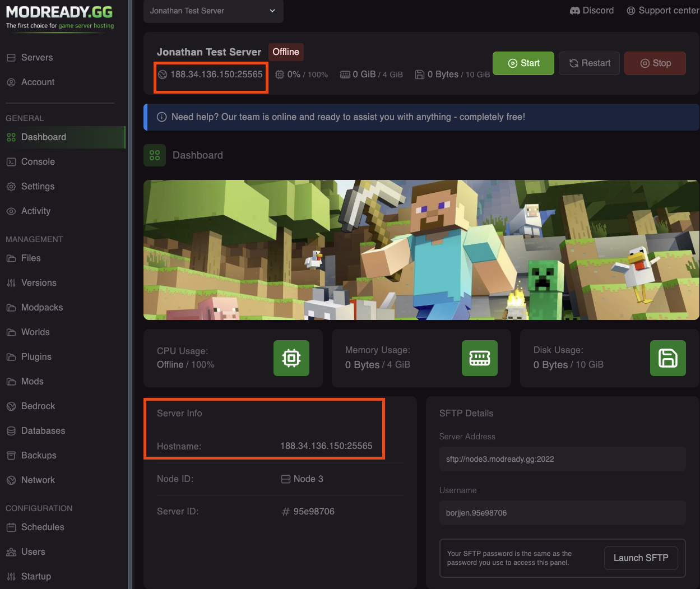Screen dimensions: 700x589
Task: Click the Restart server button
Action: (589, 63)
